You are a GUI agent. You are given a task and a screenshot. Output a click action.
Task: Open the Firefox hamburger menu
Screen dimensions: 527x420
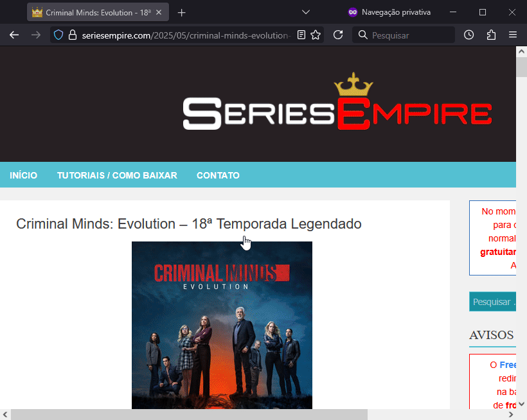513,35
